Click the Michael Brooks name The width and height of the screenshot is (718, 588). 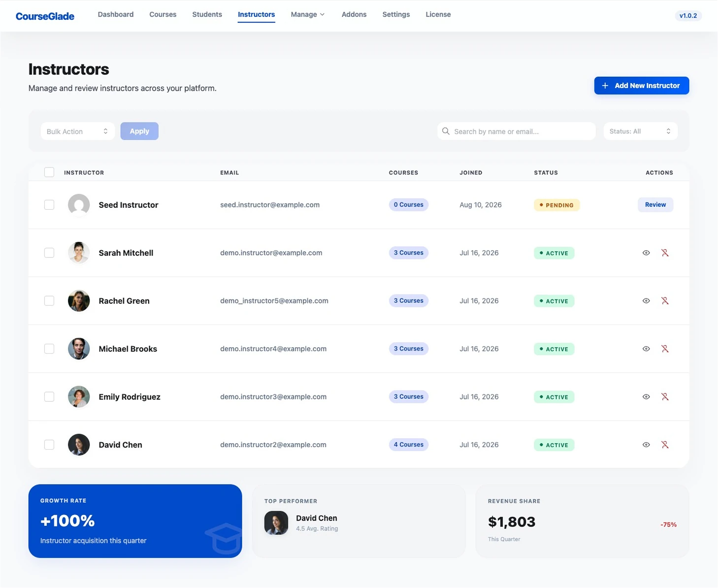click(128, 349)
